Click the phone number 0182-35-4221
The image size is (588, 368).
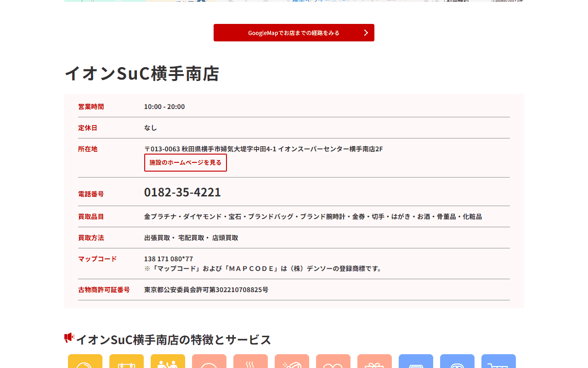click(182, 192)
